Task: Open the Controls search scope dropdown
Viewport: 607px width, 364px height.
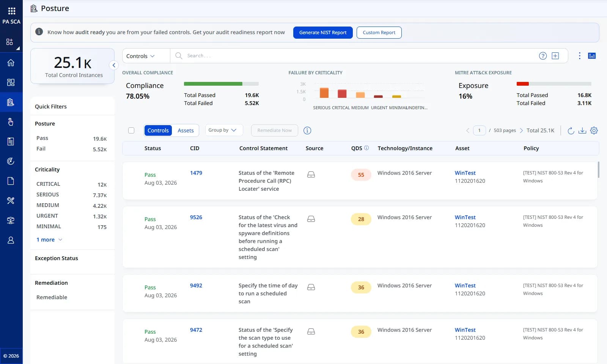Action: pyautogui.click(x=146, y=56)
